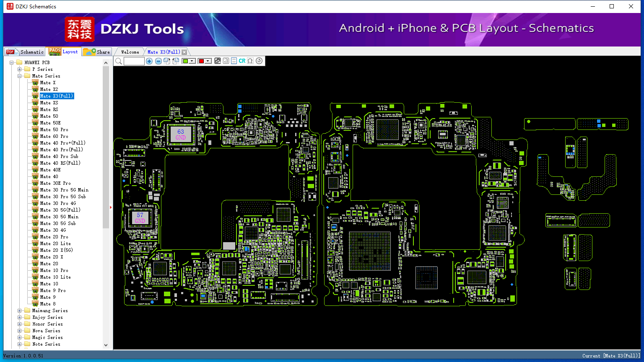Switch to the Schematic tab
The height and width of the screenshot is (362, 644).
25,52
